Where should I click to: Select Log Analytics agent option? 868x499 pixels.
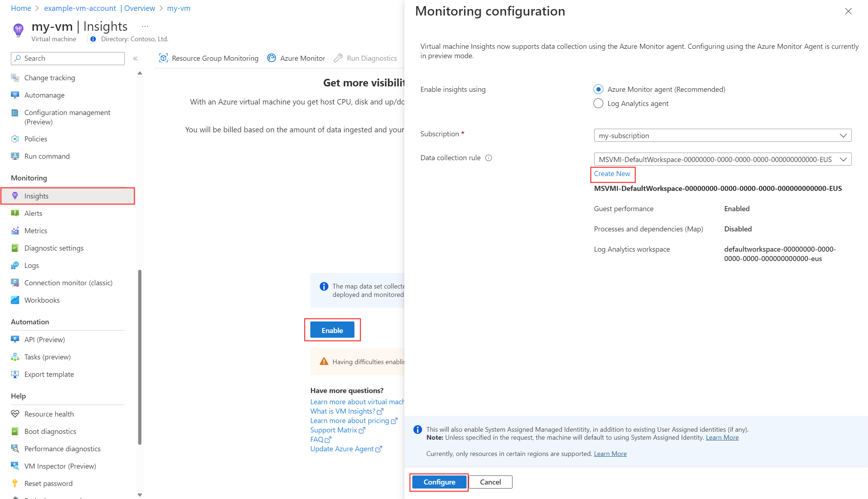pos(598,103)
